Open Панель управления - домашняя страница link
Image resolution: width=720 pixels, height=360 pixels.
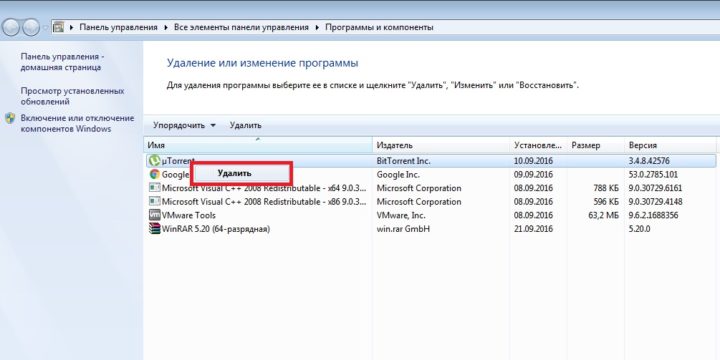(62, 62)
